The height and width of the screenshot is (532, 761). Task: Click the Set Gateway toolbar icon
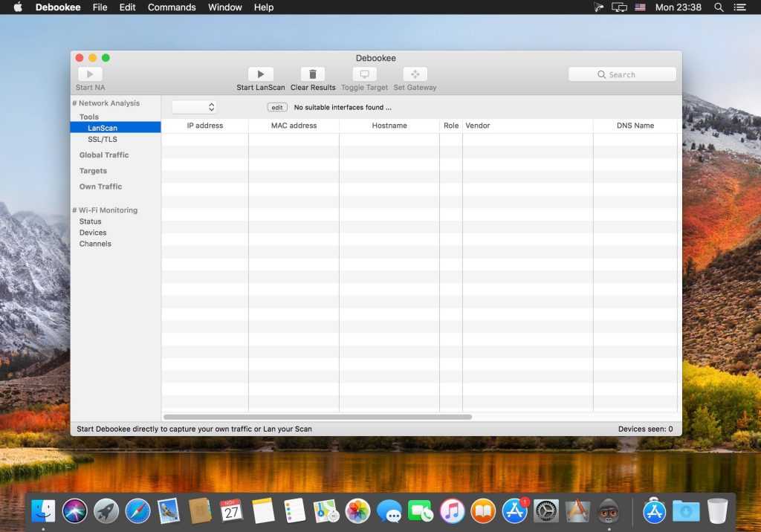[x=415, y=74]
